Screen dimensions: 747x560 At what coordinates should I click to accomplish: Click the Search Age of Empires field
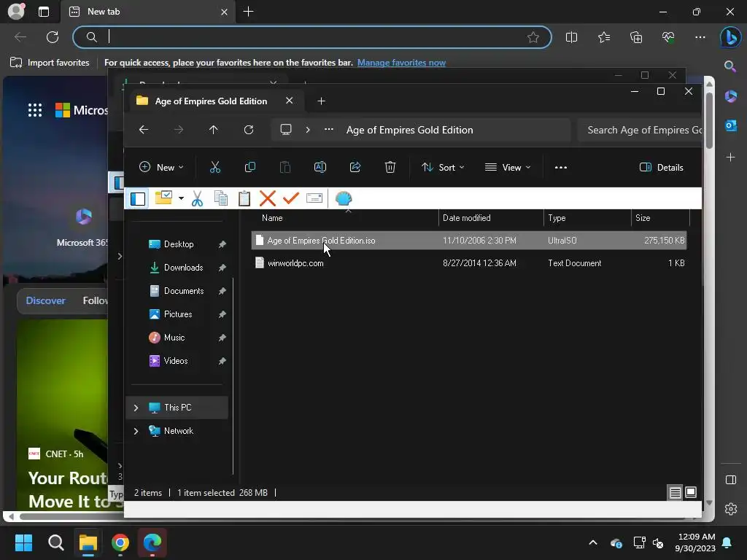click(x=640, y=130)
